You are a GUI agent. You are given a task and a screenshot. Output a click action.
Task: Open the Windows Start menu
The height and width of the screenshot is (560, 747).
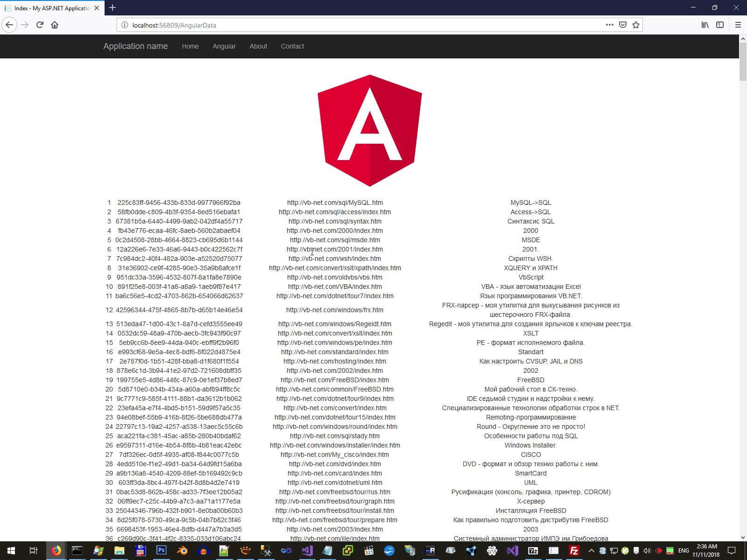[11, 551]
